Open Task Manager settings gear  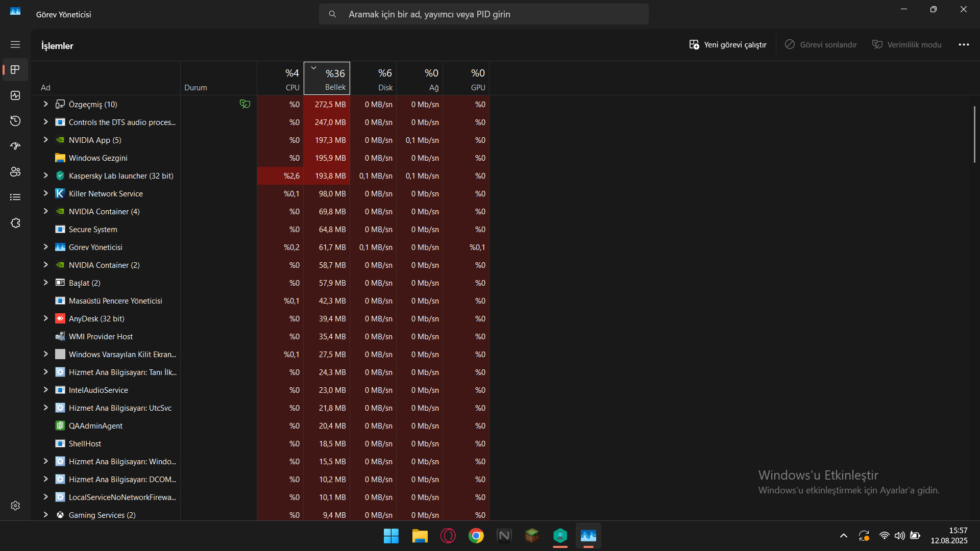(x=15, y=506)
